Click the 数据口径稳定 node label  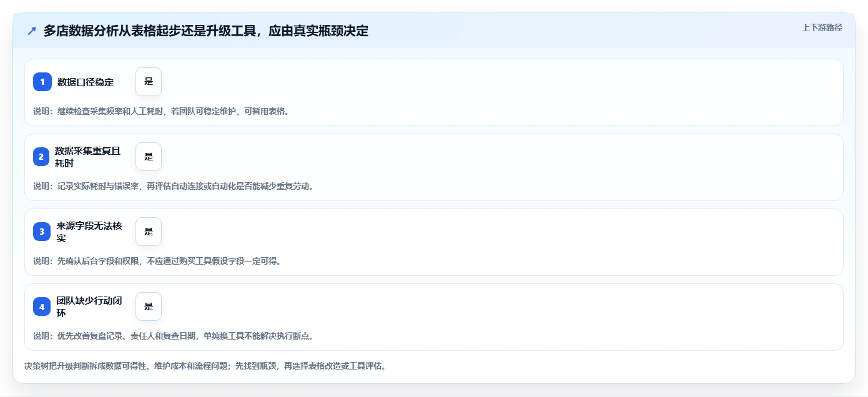point(86,82)
